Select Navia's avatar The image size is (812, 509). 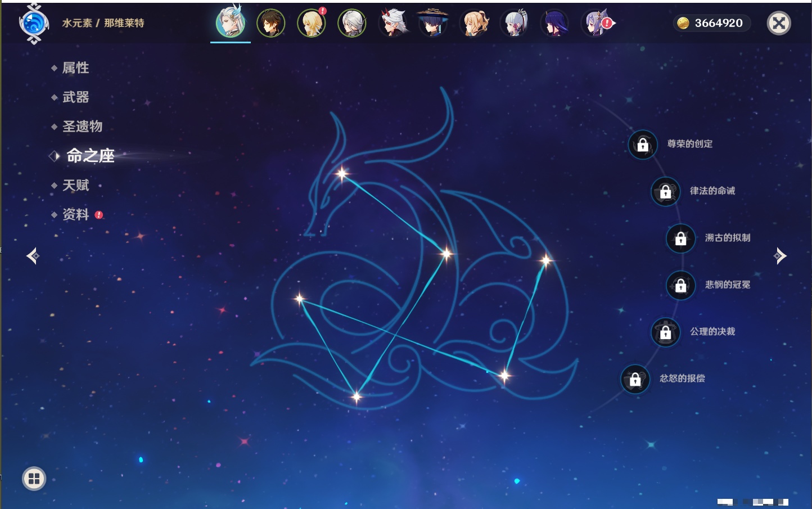(x=473, y=23)
